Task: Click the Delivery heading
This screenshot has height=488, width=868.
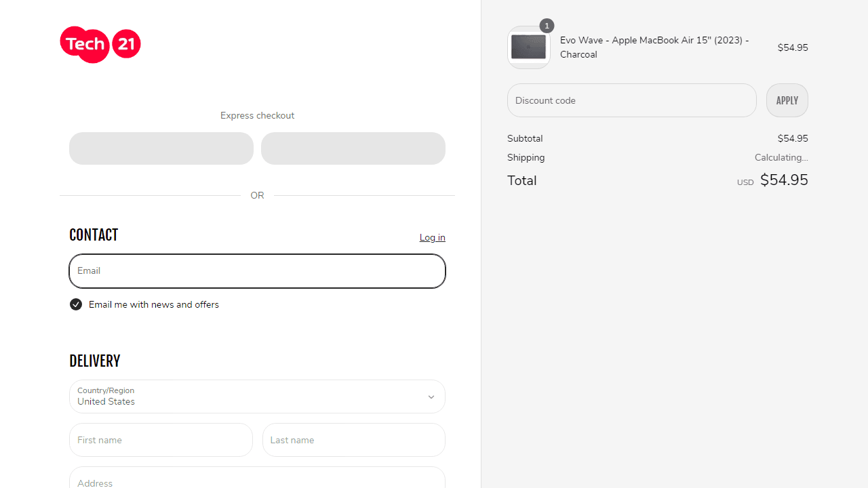Action: click(95, 361)
